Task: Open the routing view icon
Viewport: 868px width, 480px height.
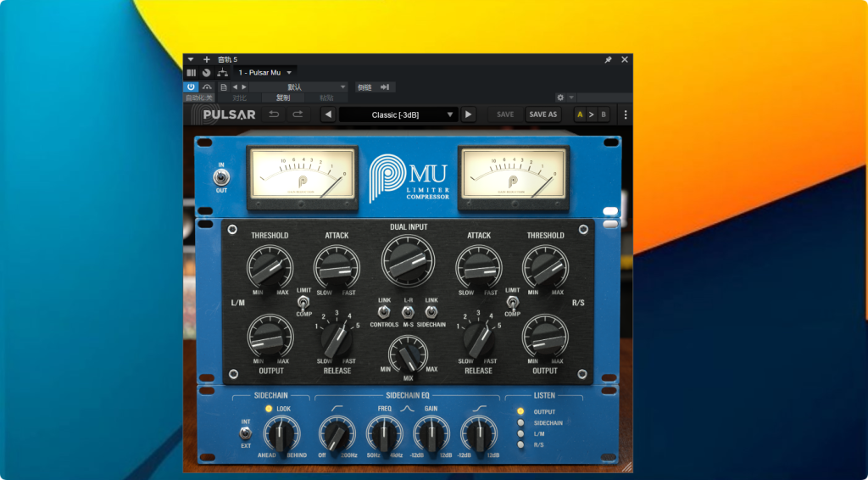Action: click(x=222, y=73)
